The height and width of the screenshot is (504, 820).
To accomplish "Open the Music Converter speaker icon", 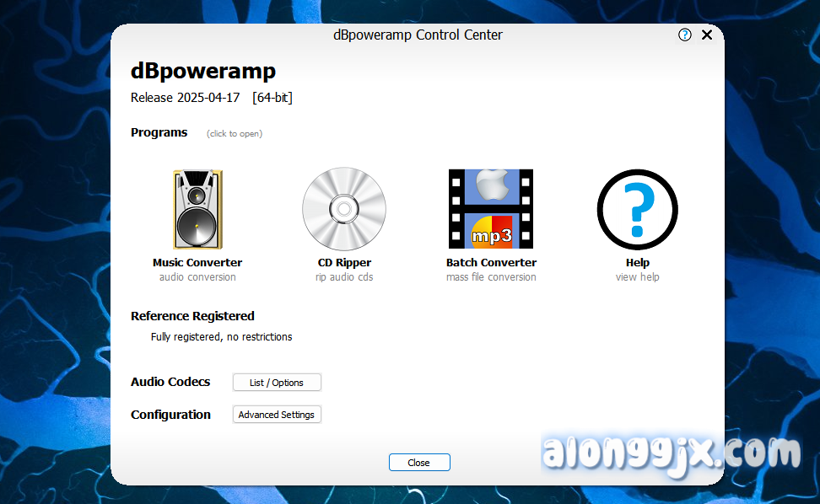I will 197,209.
